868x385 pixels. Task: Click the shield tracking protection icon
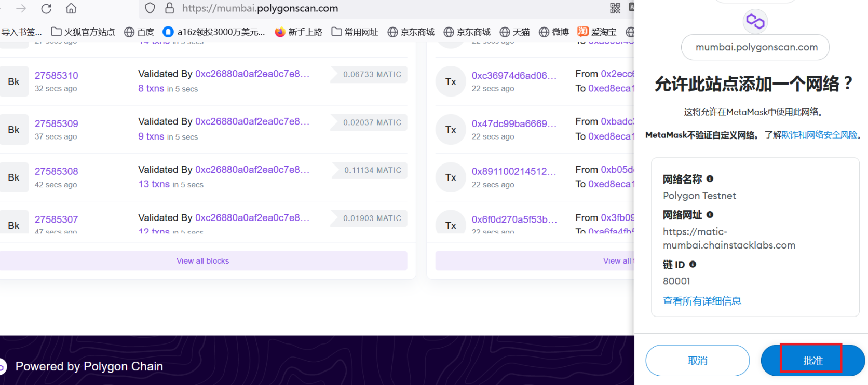[150, 8]
